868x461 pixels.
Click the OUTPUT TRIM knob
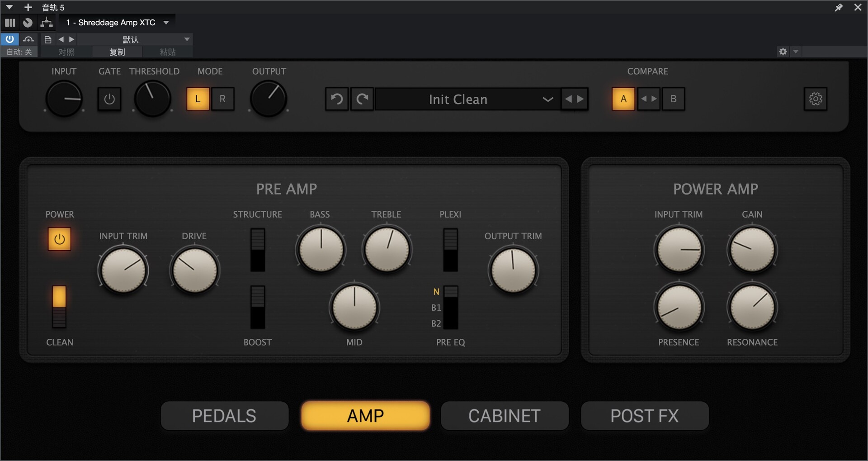pyautogui.click(x=513, y=271)
